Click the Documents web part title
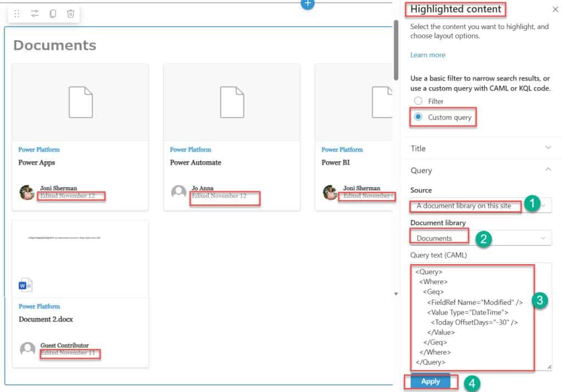 pyautogui.click(x=55, y=45)
